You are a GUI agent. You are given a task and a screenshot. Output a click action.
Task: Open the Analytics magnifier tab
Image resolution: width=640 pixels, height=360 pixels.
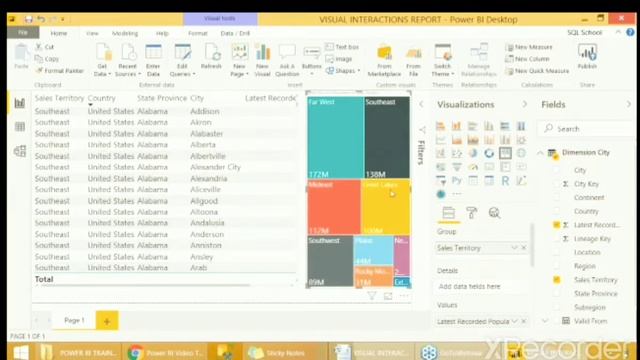pos(494,213)
